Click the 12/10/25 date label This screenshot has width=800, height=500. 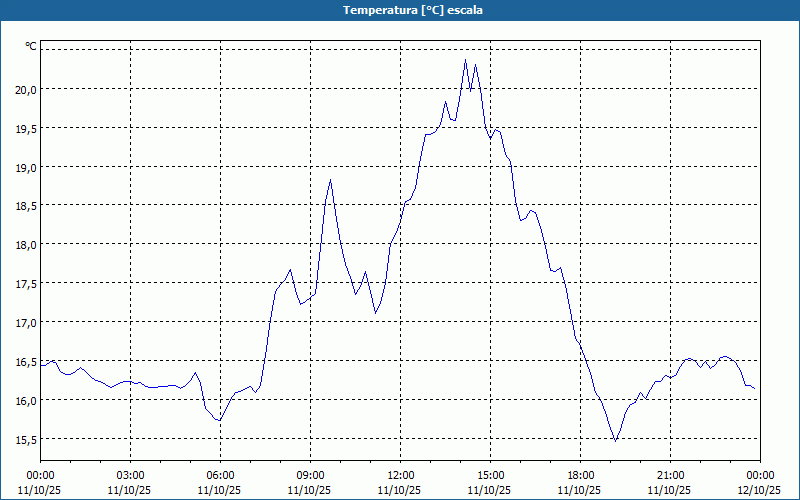point(762,490)
